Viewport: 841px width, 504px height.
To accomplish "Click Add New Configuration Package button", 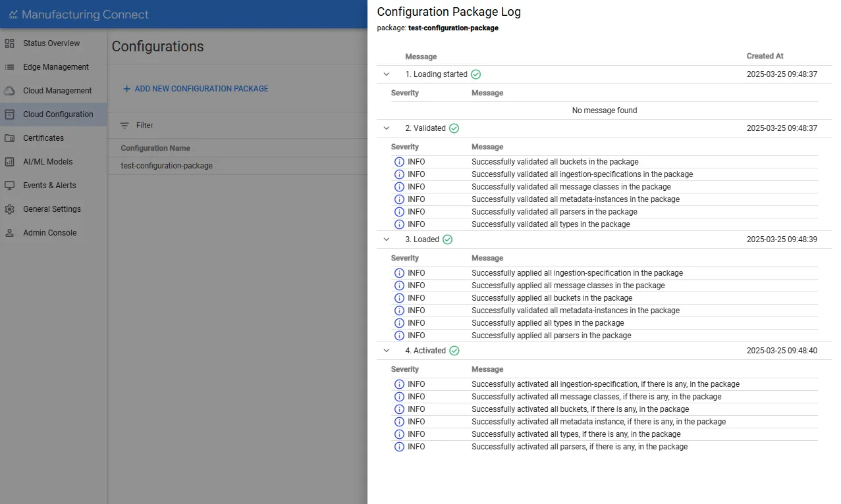I will point(196,89).
